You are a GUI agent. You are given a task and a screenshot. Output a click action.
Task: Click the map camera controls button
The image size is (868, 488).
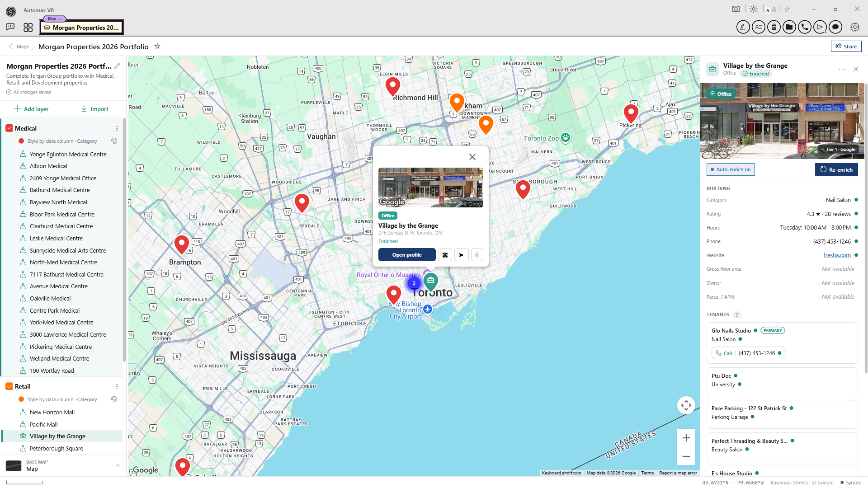[686, 405]
